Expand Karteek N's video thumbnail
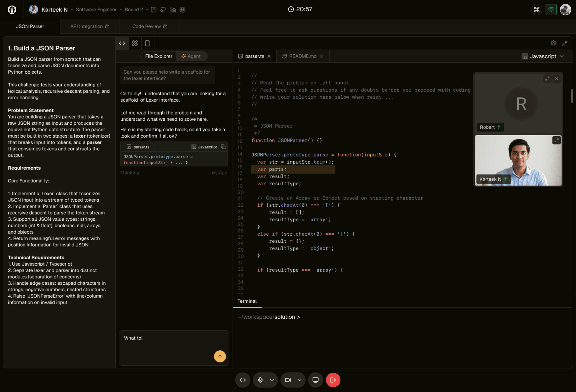576x392 pixels. (556, 140)
